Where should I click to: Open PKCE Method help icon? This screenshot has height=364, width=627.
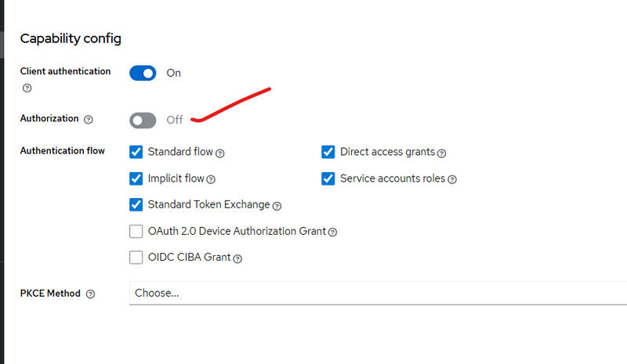pos(90,294)
